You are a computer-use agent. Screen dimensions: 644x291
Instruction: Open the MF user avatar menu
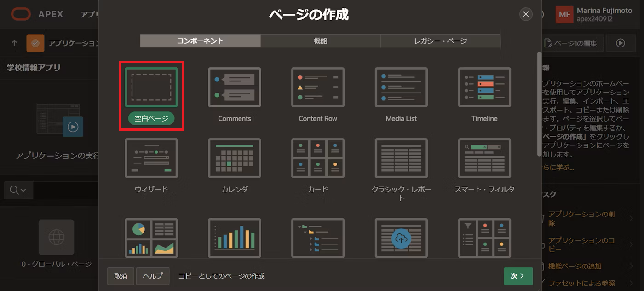[564, 14]
